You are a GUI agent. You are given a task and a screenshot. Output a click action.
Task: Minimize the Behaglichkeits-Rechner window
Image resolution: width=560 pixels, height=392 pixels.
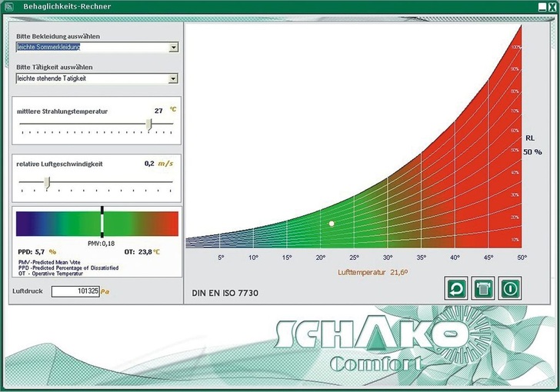point(541,7)
